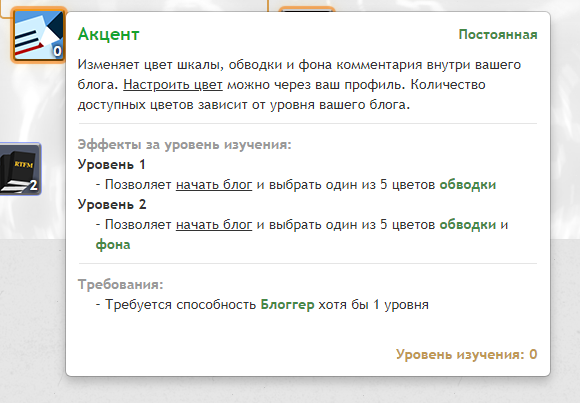Click the level counter 2 on RTFM icon

coord(33,185)
